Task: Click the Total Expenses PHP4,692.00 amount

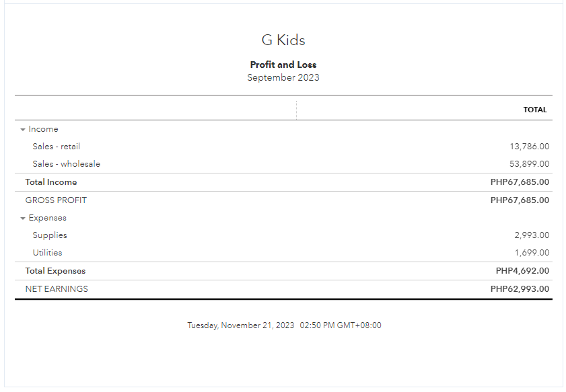Action: coord(522,271)
